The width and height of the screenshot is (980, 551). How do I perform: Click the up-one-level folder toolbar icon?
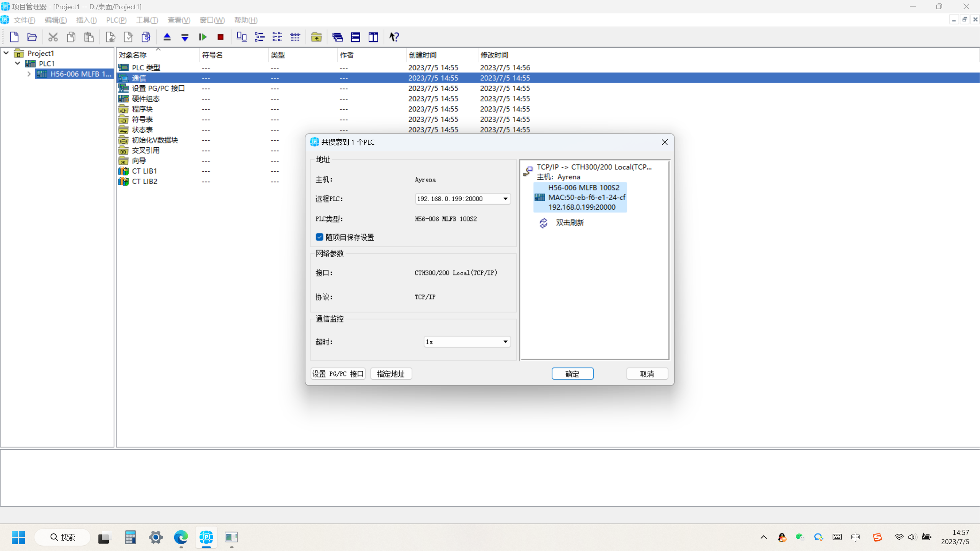316,37
